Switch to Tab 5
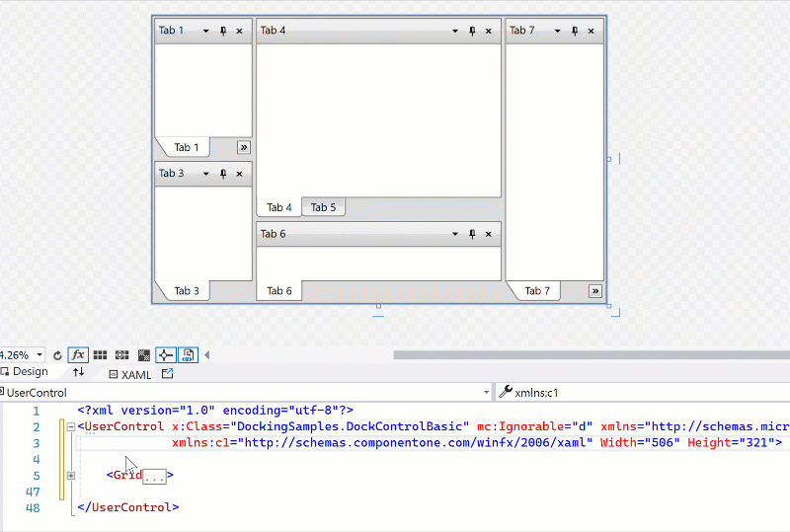This screenshot has width=790, height=532. pyautogui.click(x=323, y=207)
